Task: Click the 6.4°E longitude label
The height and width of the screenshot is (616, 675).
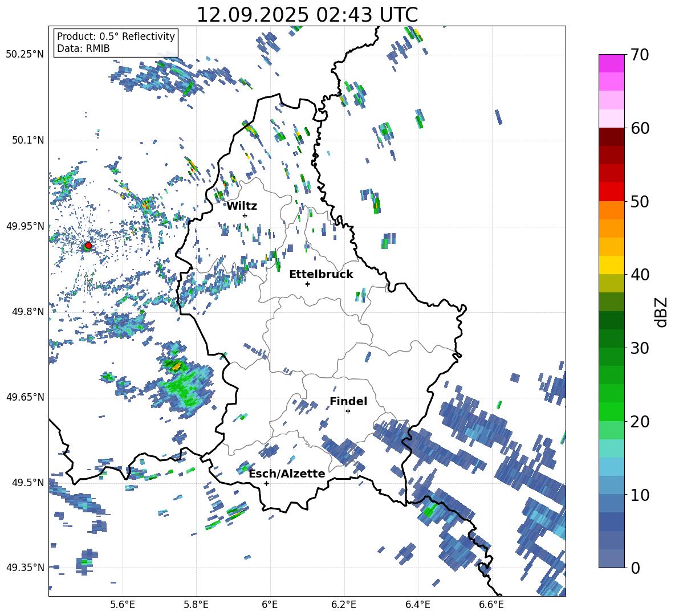Action: pyautogui.click(x=417, y=605)
